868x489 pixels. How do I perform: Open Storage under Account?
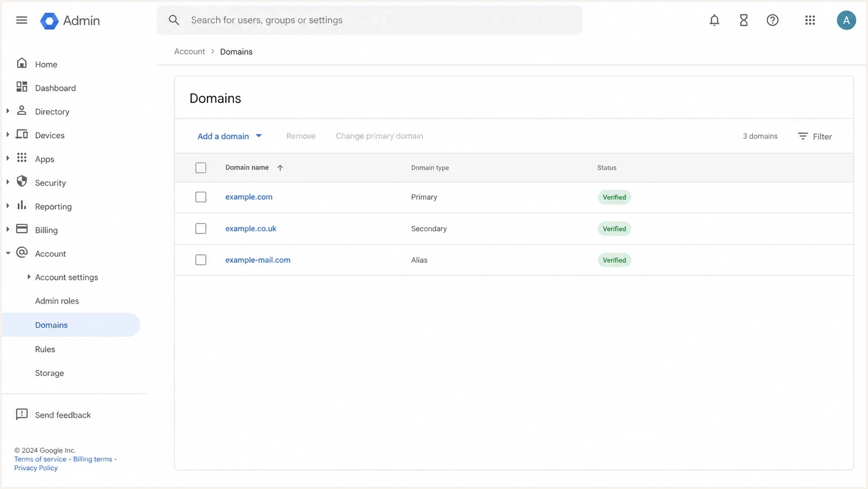(49, 373)
